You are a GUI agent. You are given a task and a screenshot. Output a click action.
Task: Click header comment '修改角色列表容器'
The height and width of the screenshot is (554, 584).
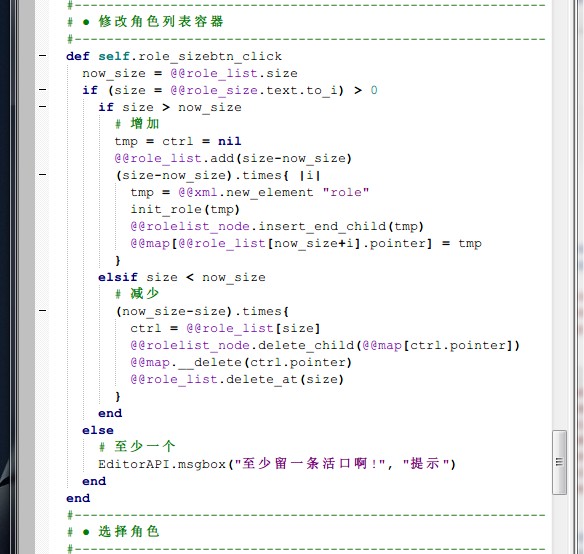click(x=161, y=22)
